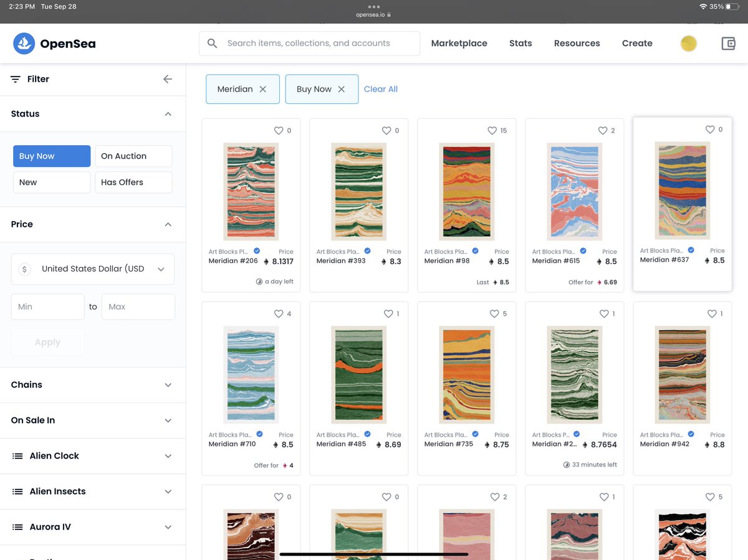
Task: Favorite Meridian #710 with the heart icon
Action: click(x=279, y=314)
